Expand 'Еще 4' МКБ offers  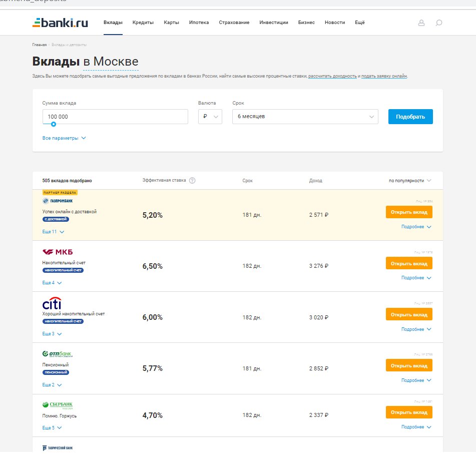pos(52,283)
